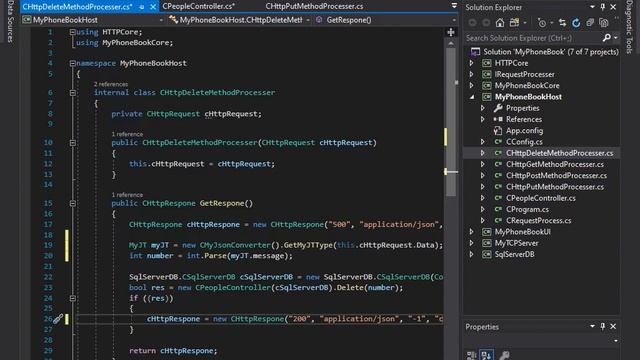Collapse All in Solution Explorer
Viewport: 640px width, 360px height.
[x=590, y=23]
